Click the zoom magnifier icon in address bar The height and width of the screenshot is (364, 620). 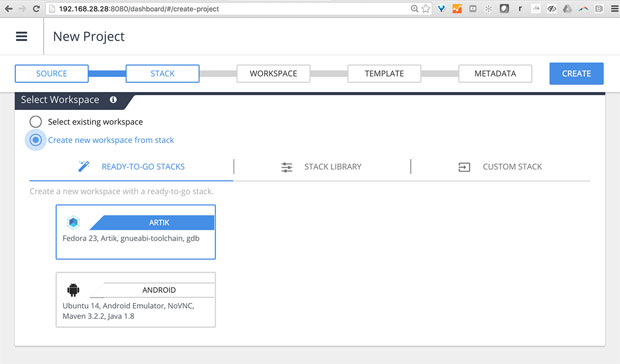[x=414, y=9]
